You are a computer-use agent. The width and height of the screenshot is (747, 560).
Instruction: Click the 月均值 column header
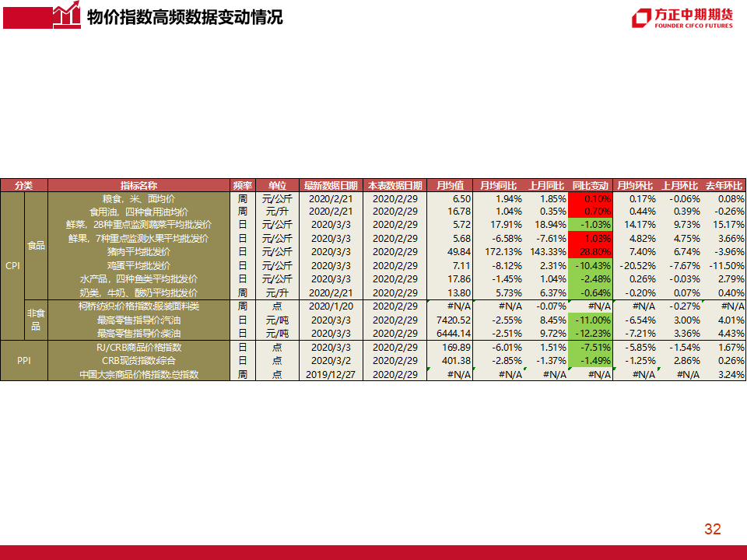point(450,186)
